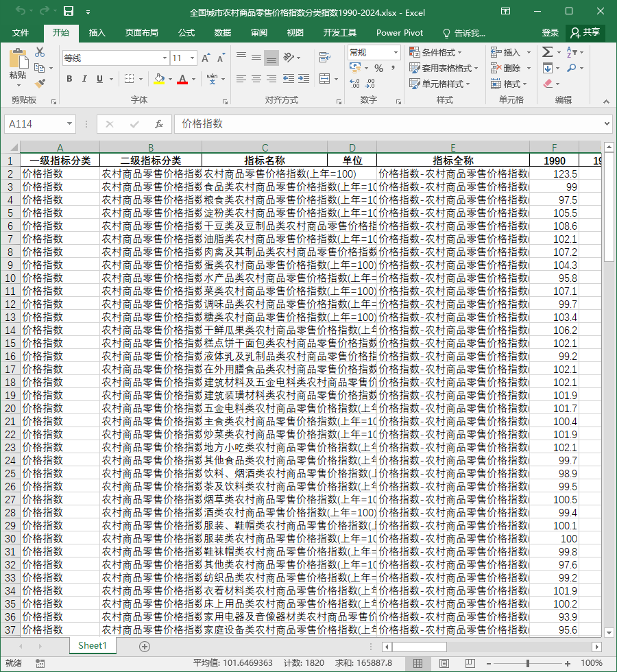
Task: Click the Percent Style icon
Action: tap(378, 68)
